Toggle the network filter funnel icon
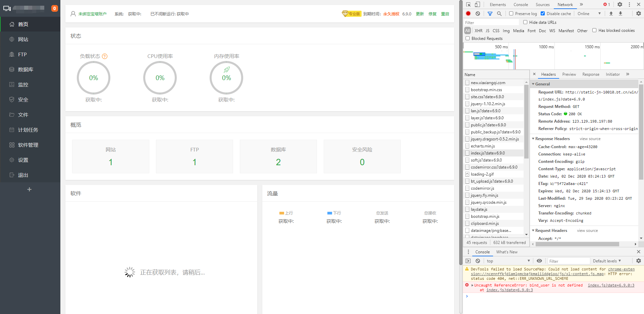The height and width of the screenshot is (314, 644). [490, 13]
